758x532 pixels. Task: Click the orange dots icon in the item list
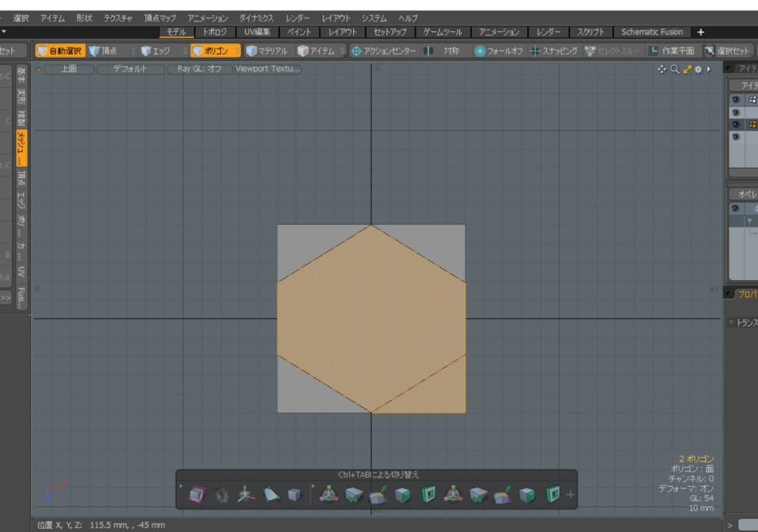click(x=752, y=124)
